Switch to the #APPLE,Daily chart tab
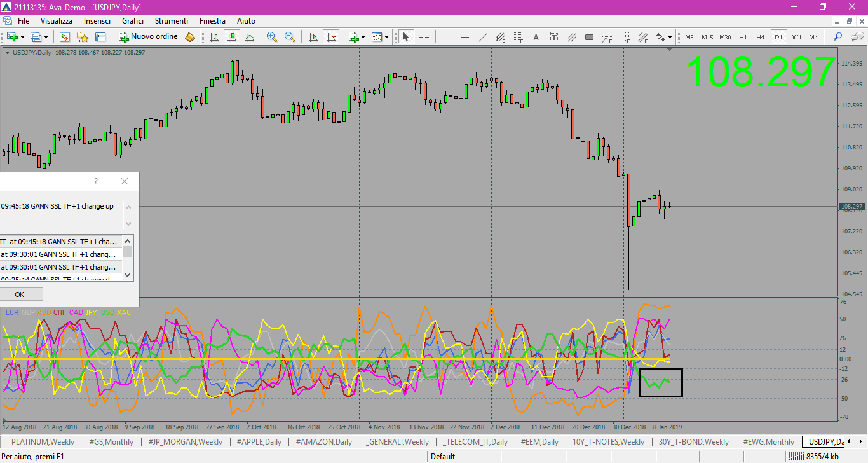 coord(259,441)
